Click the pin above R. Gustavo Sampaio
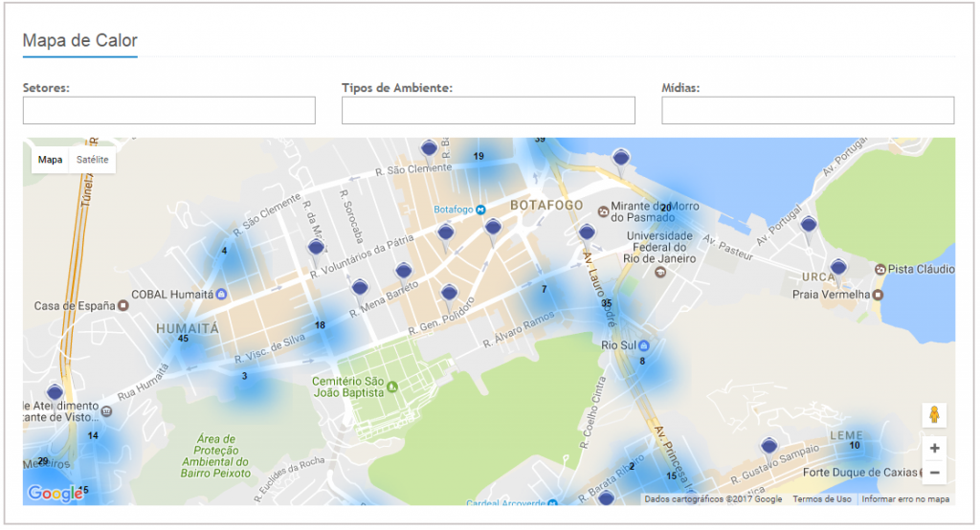The width and height of the screenshot is (980, 530). [x=769, y=449]
